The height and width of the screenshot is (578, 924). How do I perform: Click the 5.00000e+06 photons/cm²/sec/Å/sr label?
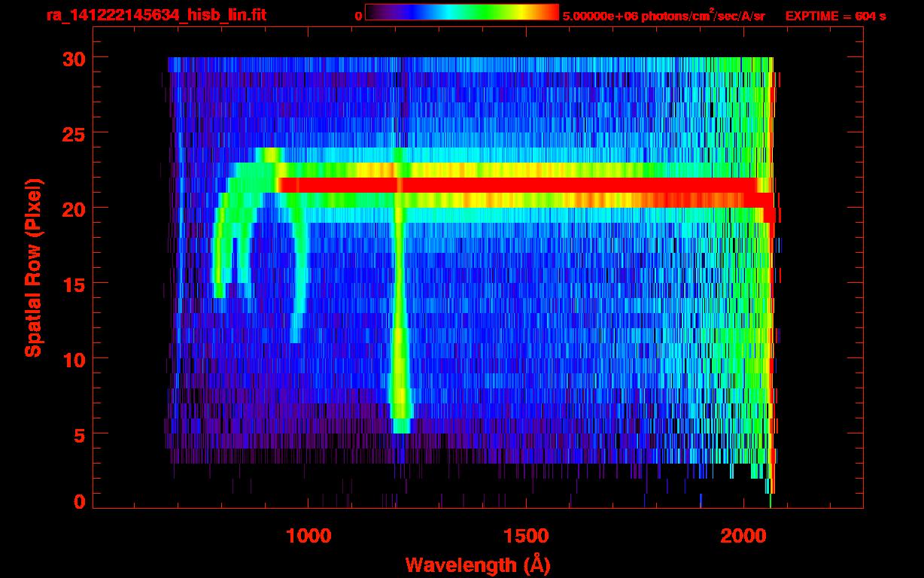tap(664, 15)
